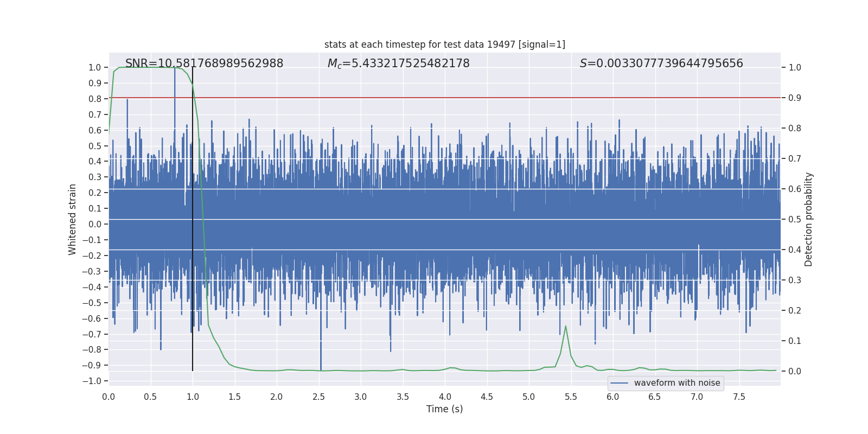Select the SNR value annotation text
The width and height of the screenshot is (868, 434).
204,63
